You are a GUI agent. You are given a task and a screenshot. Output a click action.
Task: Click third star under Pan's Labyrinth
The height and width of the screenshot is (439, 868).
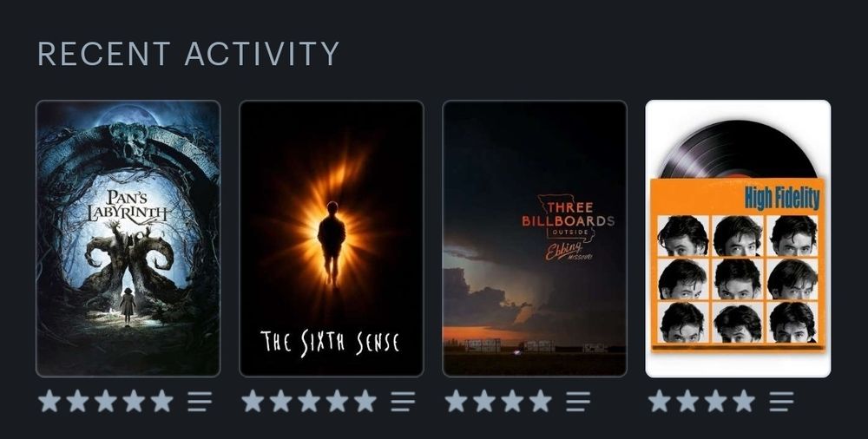(105, 401)
